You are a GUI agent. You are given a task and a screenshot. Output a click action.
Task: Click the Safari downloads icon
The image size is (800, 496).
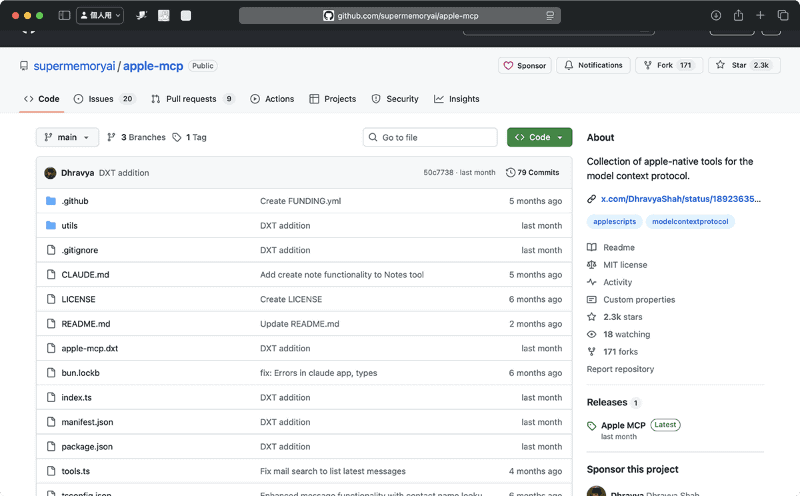pos(716,15)
